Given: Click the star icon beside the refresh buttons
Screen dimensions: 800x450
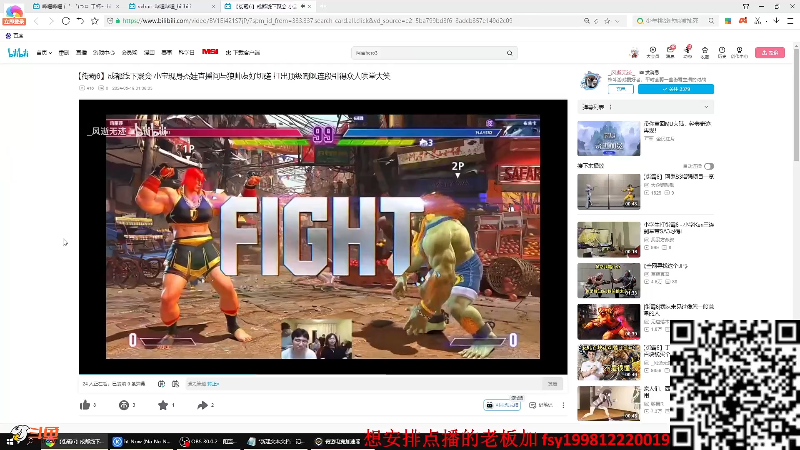Looking at the screenshot, I should click(x=94, y=21).
